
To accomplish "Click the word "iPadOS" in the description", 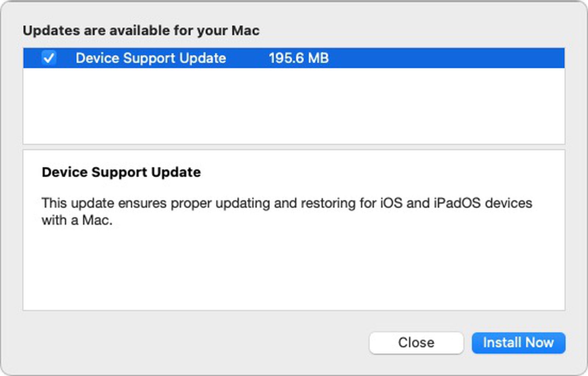I will point(457,203).
